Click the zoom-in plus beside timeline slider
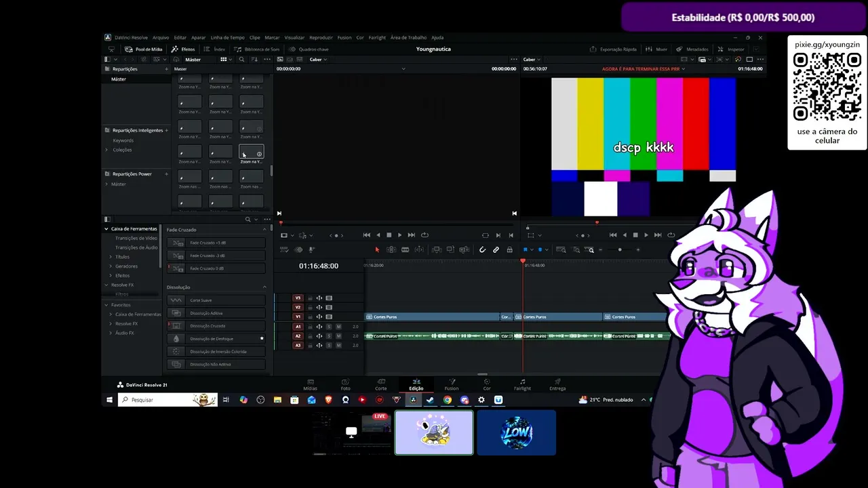The width and height of the screenshot is (868, 488). click(638, 249)
